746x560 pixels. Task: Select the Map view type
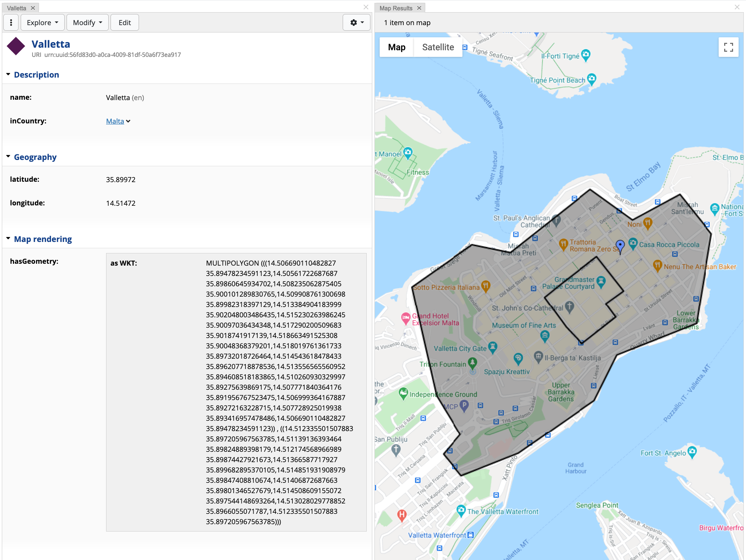pos(397,47)
